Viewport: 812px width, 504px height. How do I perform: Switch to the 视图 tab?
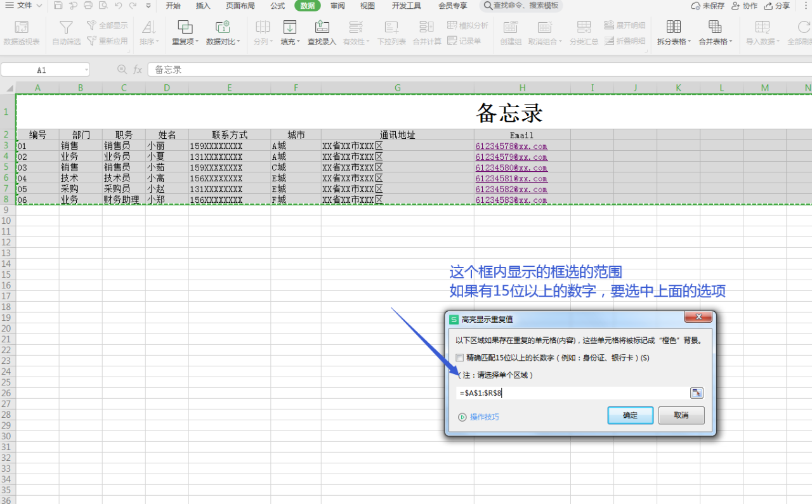click(367, 6)
